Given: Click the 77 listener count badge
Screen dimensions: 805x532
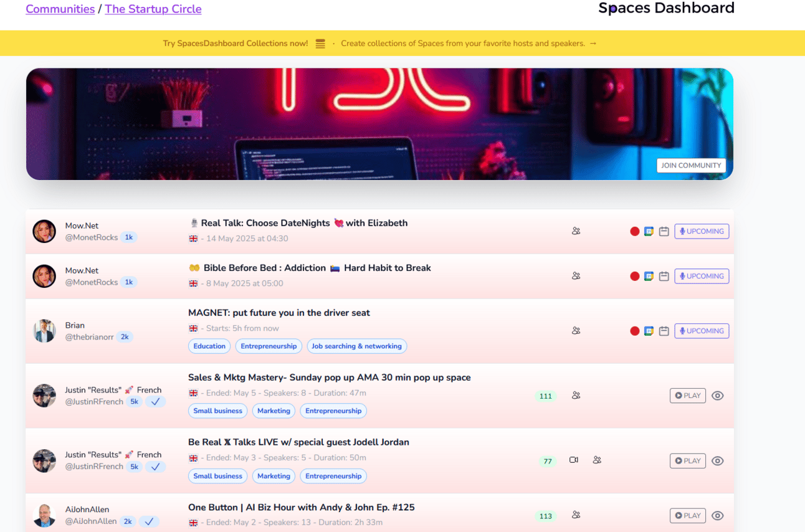Looking at the screenshot, I should point(548,462).
